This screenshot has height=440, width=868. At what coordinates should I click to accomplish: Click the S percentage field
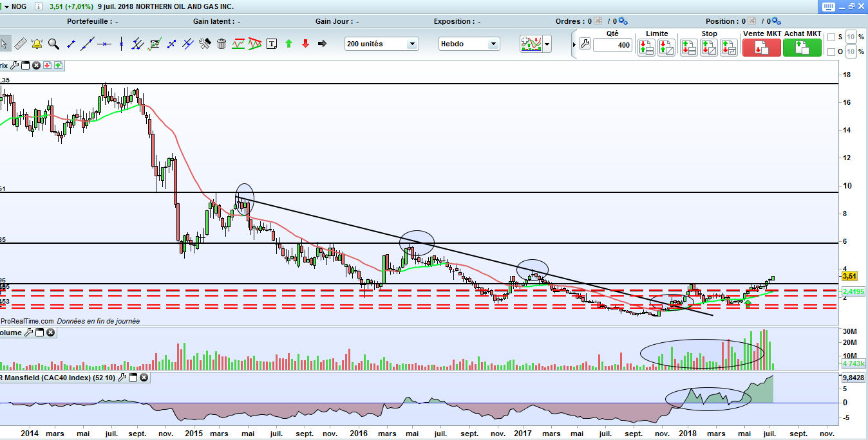tap(851, 37)
